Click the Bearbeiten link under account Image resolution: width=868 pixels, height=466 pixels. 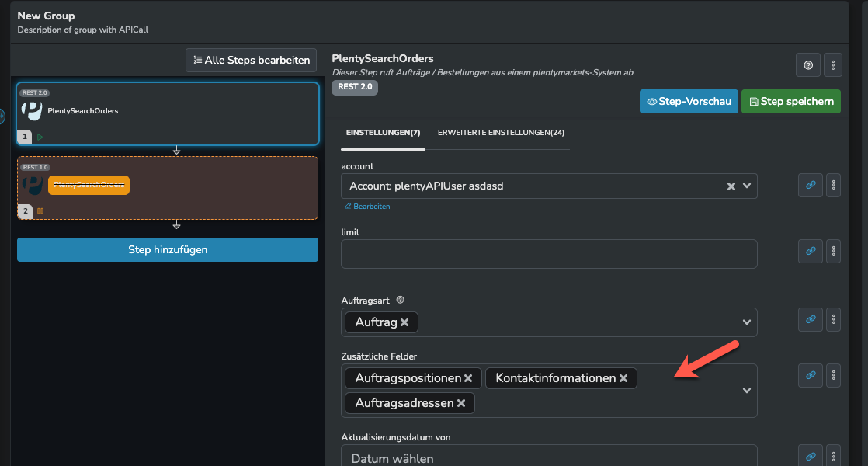(x=371, y=207)
